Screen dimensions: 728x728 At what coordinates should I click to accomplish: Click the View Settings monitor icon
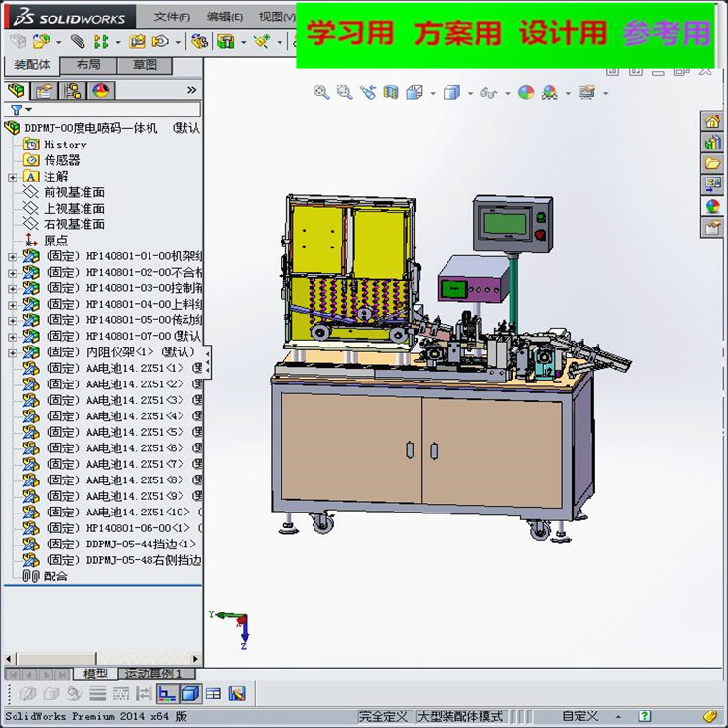pyautogui.click(x=586, y=92)
